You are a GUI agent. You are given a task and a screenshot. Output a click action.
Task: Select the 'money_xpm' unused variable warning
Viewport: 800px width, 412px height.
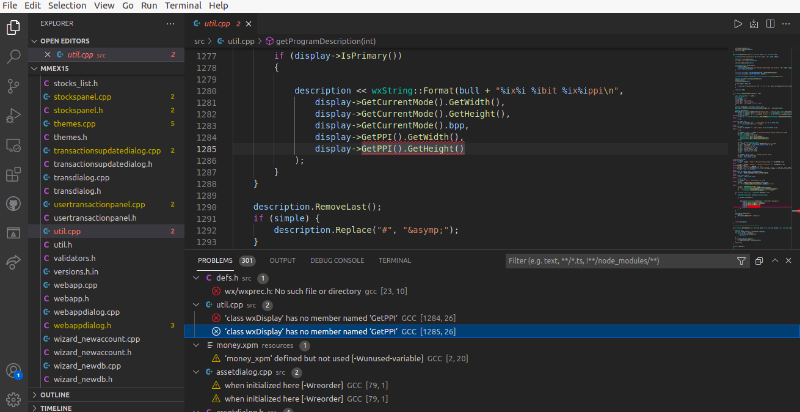[341, 358]
